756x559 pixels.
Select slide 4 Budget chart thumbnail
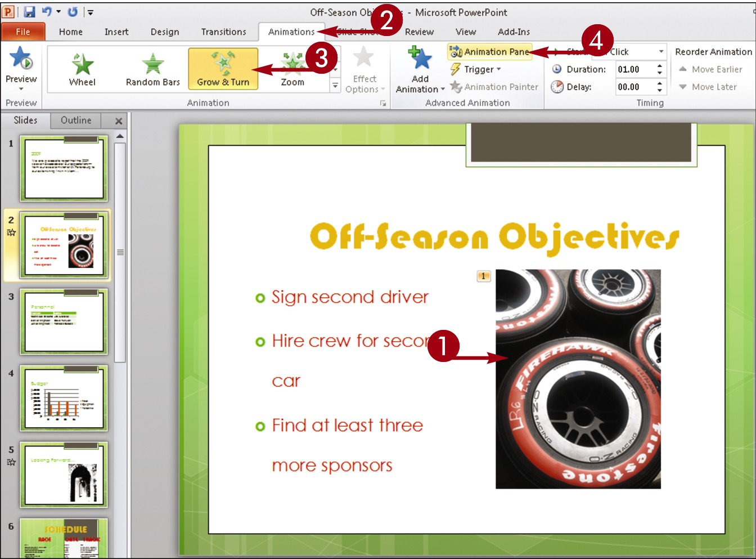point(64,398)
